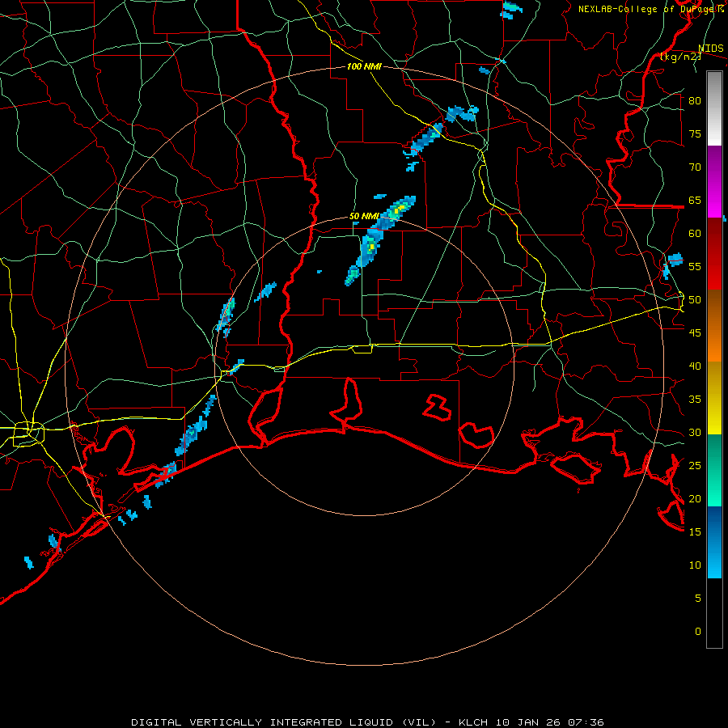Viewport: 728px width, 728px height.
Task: Click the scale value 20
Action: pyautogui.click(x=695, y=499)
